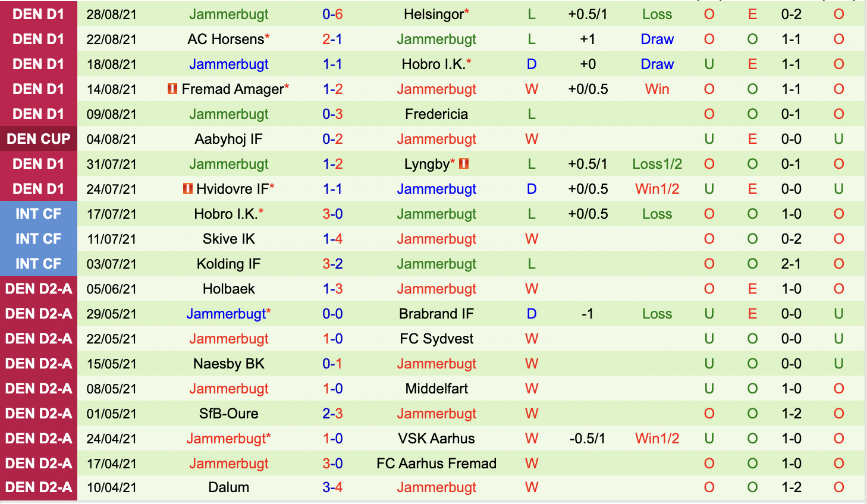Open the Middelfart team link
867x504 pixels.
tap(436, 389)
